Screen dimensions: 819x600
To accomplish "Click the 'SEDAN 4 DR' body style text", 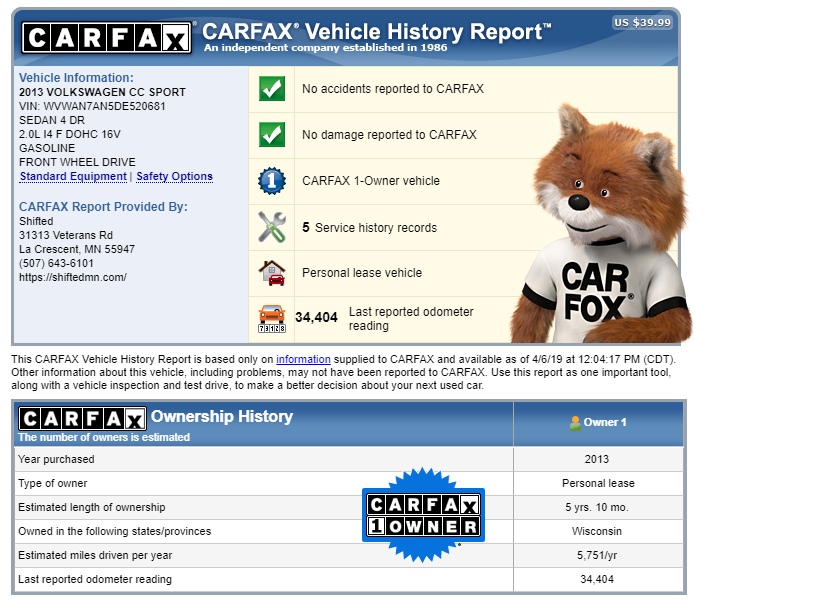I will point(52,121).
